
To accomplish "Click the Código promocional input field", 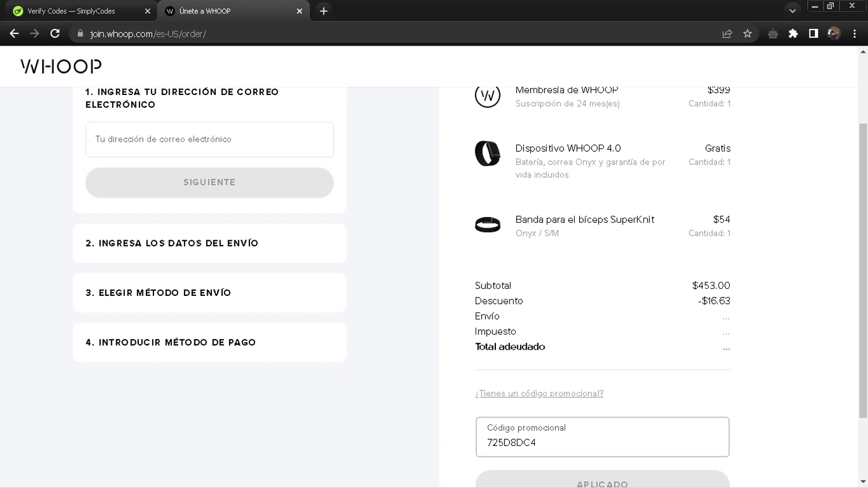I will (x=602, y=437).
